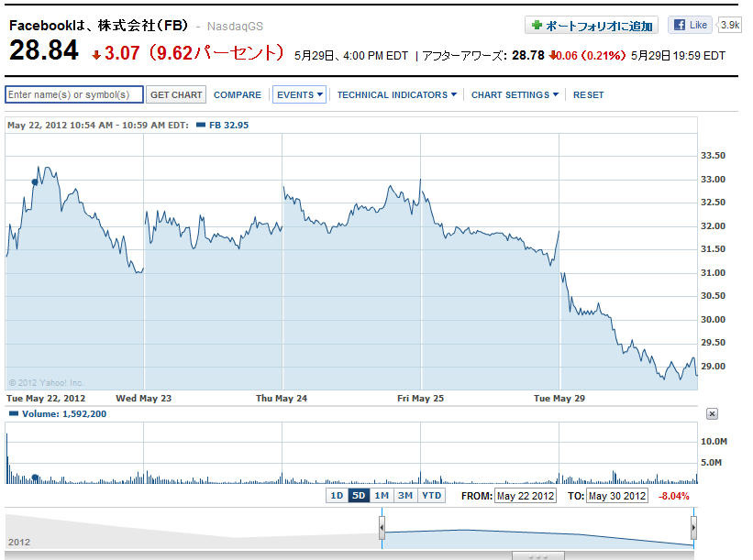Expand the TECHNICAL INDICATORS menu
The image size is (753, 560).
396,95
